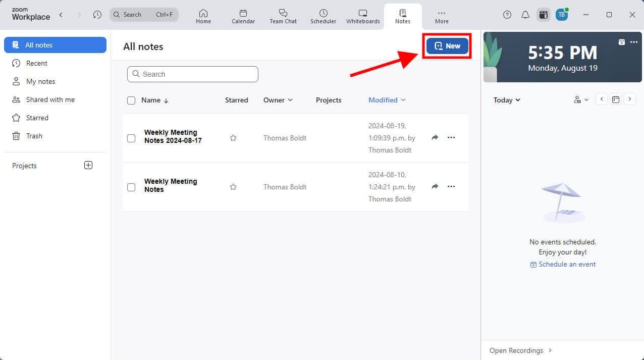Open notifications via the bell icon
644x360 pixels.
(525, 15)
